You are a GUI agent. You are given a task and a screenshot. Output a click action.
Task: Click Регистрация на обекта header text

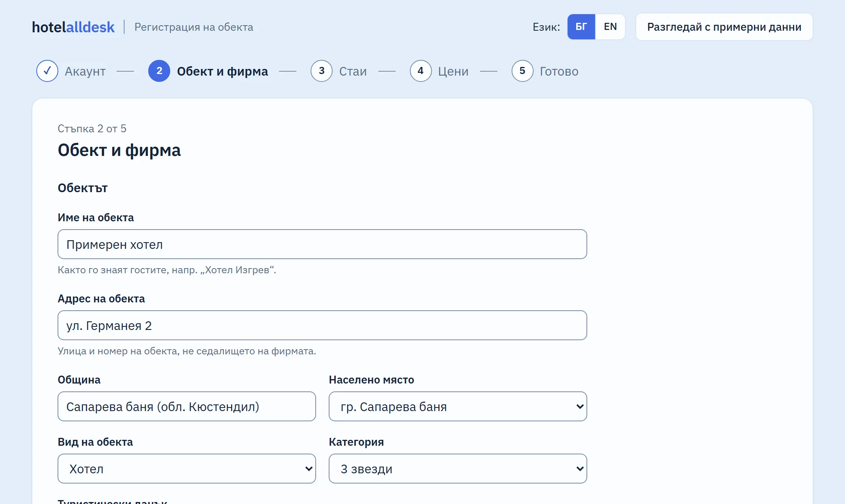pyautogui.click(x=194, y=27)
